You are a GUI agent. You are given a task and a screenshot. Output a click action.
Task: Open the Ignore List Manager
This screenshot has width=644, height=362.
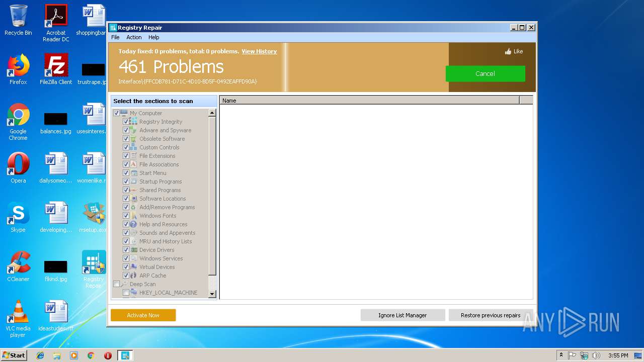[x=403, y=315]
